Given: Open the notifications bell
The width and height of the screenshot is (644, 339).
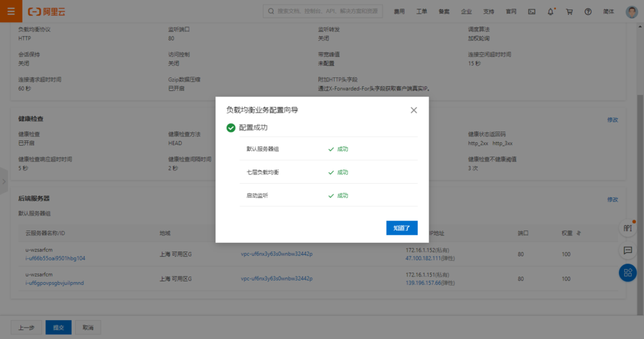Looking at the screenshot, I should 551,12.
